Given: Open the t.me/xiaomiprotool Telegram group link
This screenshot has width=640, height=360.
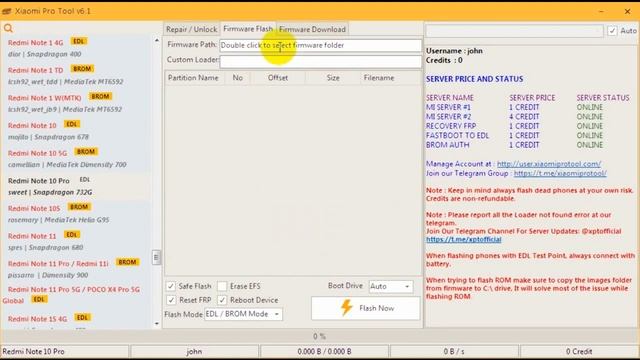Looking at the screenshot, I should pyautogui.click(x=560, y=173).
